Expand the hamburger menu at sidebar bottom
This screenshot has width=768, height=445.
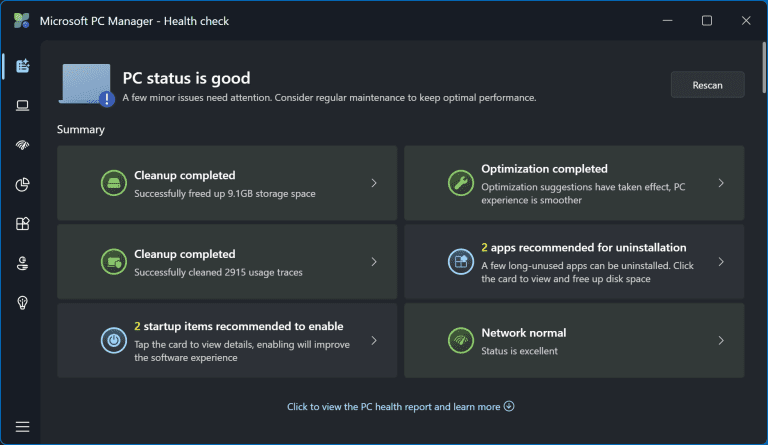tap(22, 426)
